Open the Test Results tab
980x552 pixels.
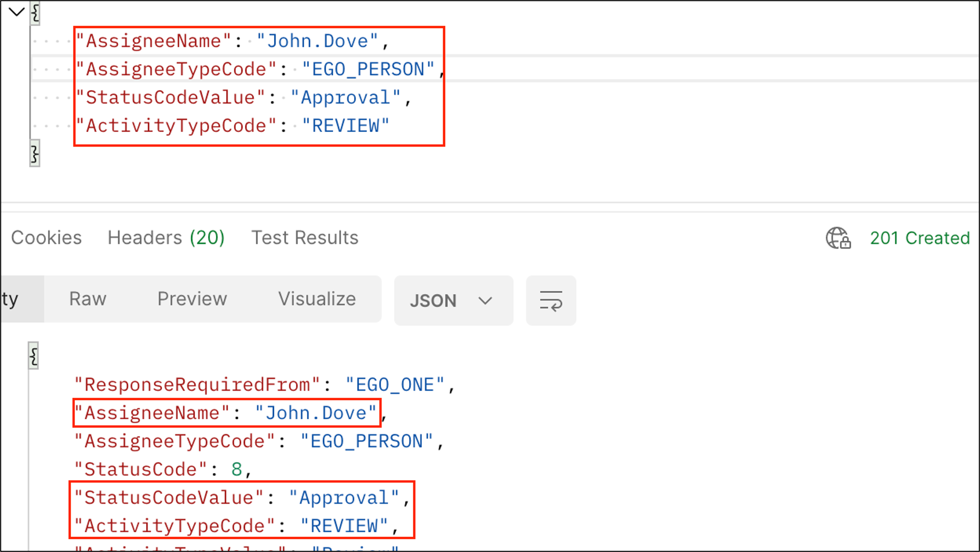click(305, 238)
